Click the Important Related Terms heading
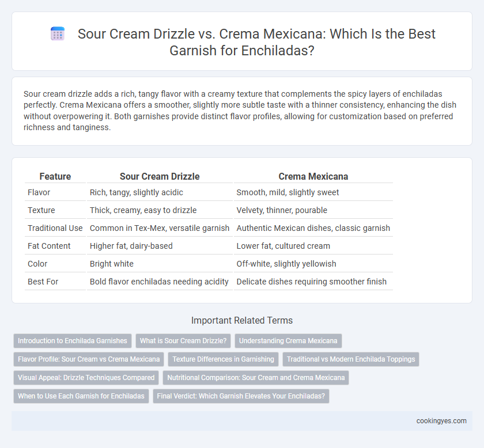 click(242, 321)
